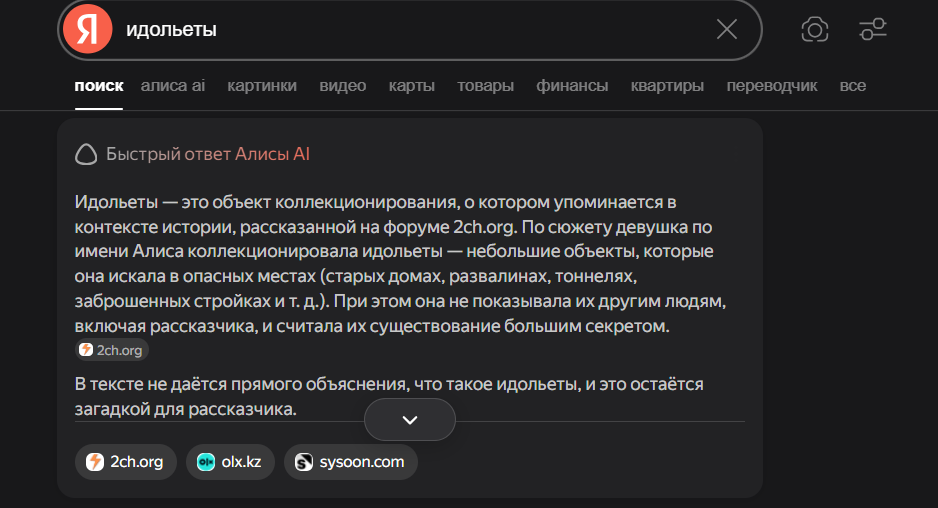
Task: Select the "квартиры" tab
Action: [667, 86]
